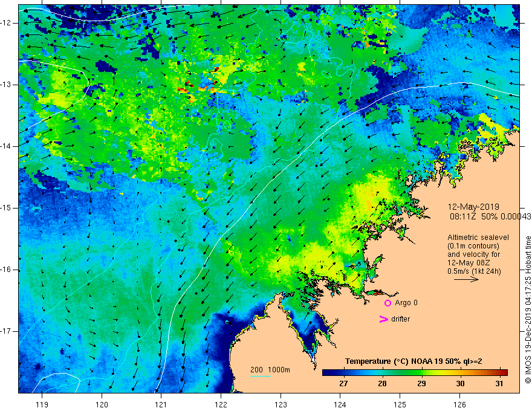The image size is (532, 411).
Task: Click the 27 value on temperature scale
Action: coord(343,384)
